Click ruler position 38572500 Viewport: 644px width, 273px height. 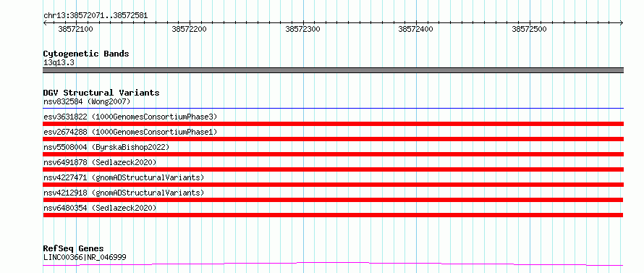point(529,29)
